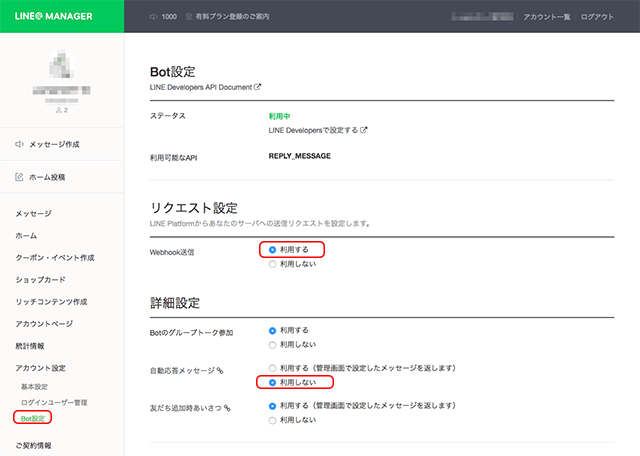Click the document icon beside 有料プラン登録のご案内
This screenshot has width=640, height=456.
pyautogui.click(x=189, y=17)
